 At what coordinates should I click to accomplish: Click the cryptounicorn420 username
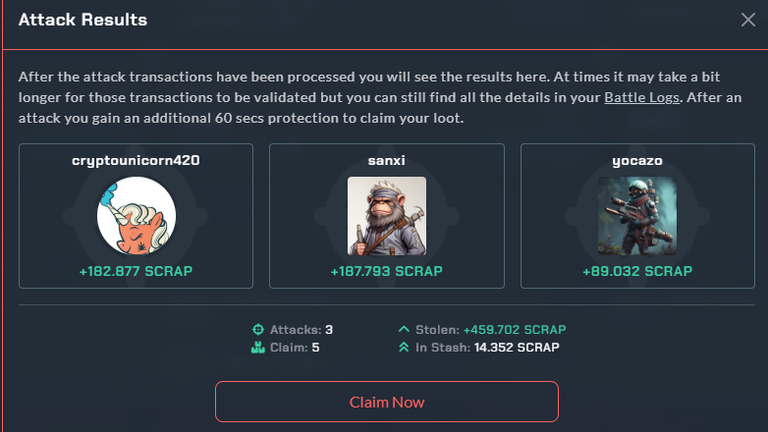point(136,161)
